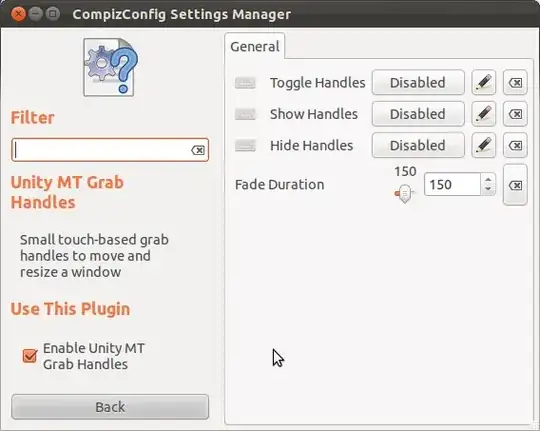This screenshot has height=431, width=540.
Task: Click the Unity MT Grab Handles plugin icon
Action: [110, 67]
